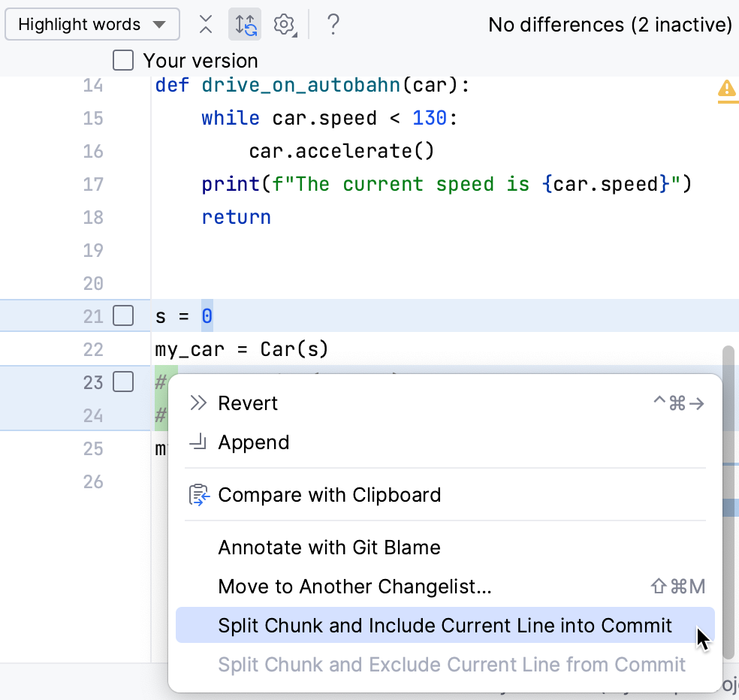The image size is (739, 700).
Task: Select 'Revert' from the context menu
Action: [248, 403]
